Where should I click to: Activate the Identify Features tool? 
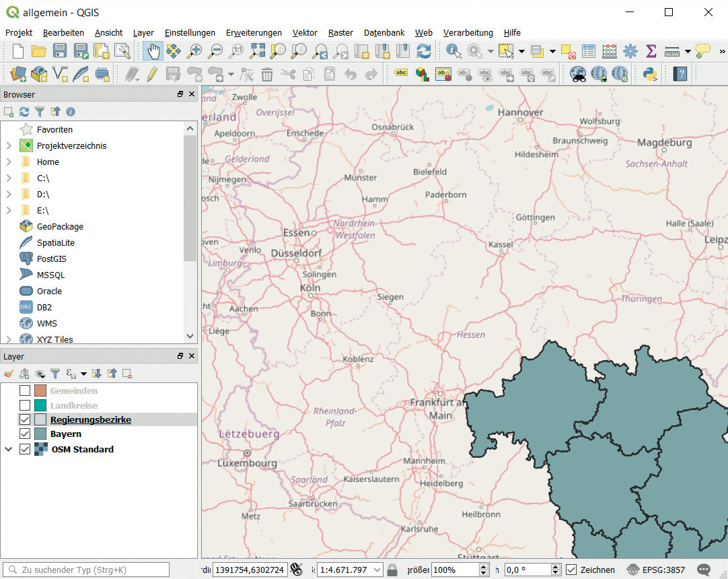tap(453, 50)
